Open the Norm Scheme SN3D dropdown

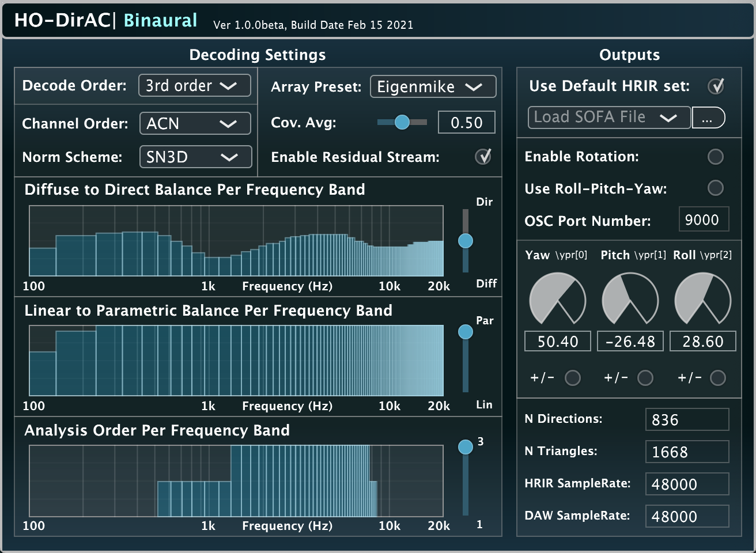195,157
